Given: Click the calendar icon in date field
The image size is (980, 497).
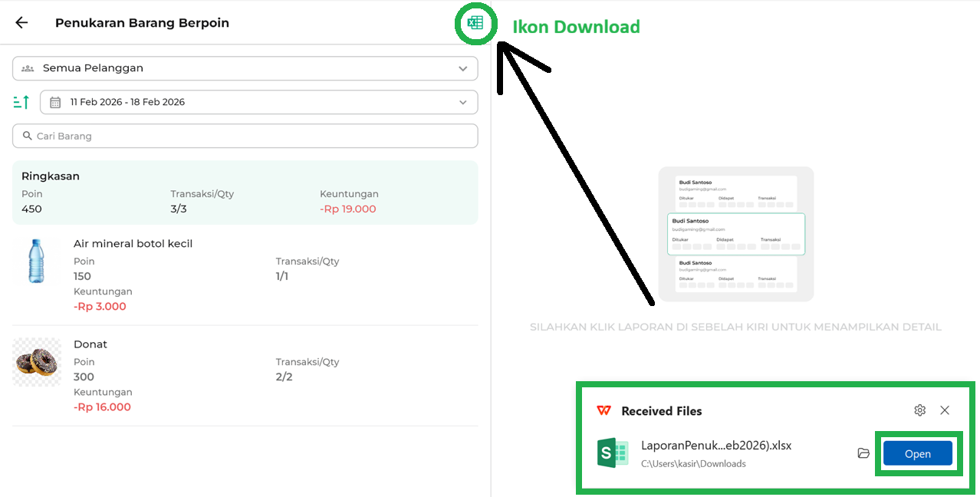Looking at the screenshot, I should (x=55, y=102).
